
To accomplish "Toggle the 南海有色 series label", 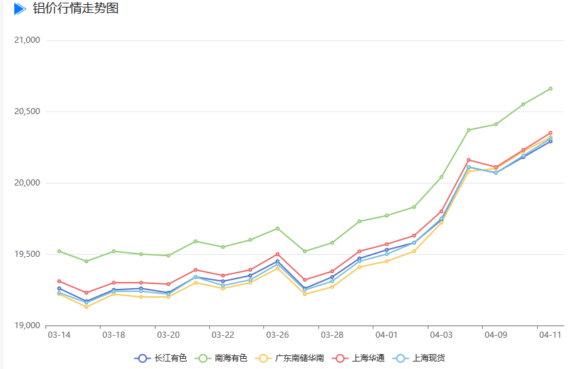I will tap(231, 358).
